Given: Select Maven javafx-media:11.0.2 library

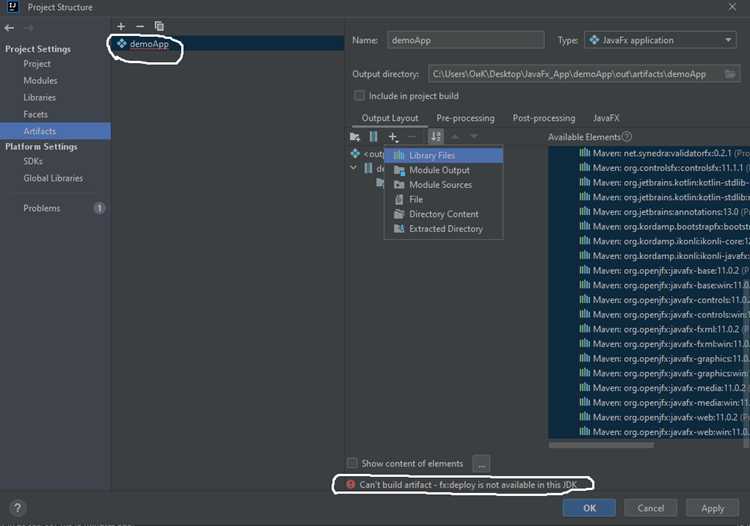Looking at the screenshot, I should (x=664, y=388).
